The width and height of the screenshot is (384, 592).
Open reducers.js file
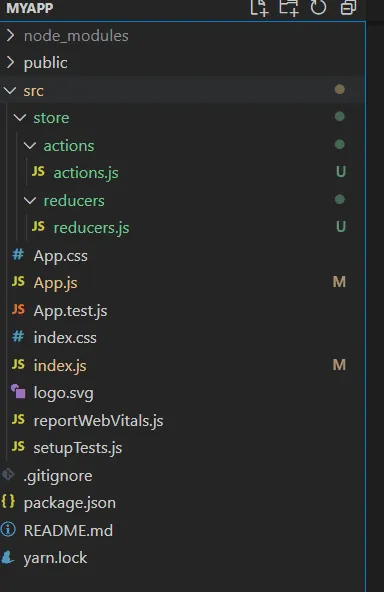(91, 228)
